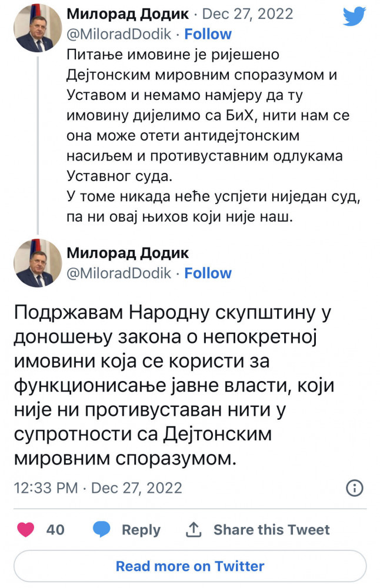Open tweet info circle icon

click(x=354, y=488)
